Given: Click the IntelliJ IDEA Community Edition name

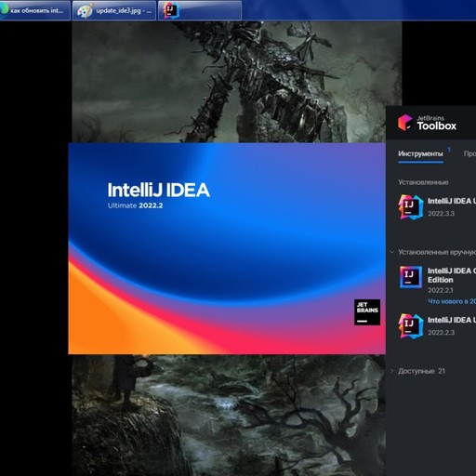Looking at the screenshot, I should pos(452,275).
